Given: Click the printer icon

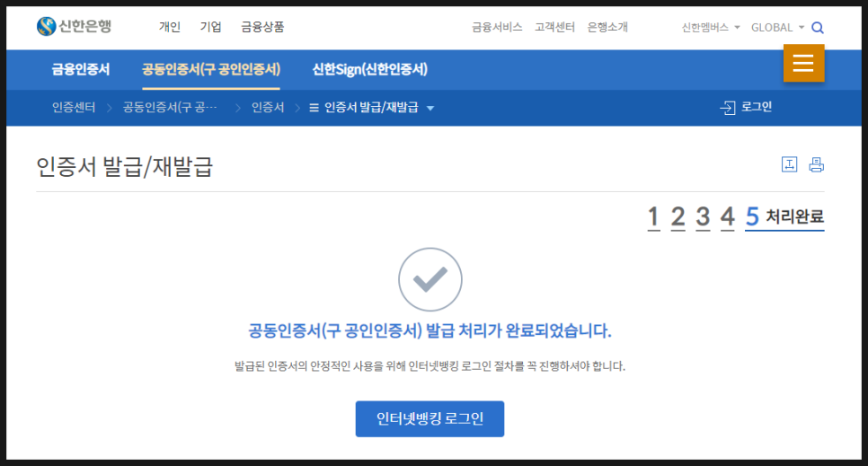Looking at the screenshot, I should click(x=817, y=164).
